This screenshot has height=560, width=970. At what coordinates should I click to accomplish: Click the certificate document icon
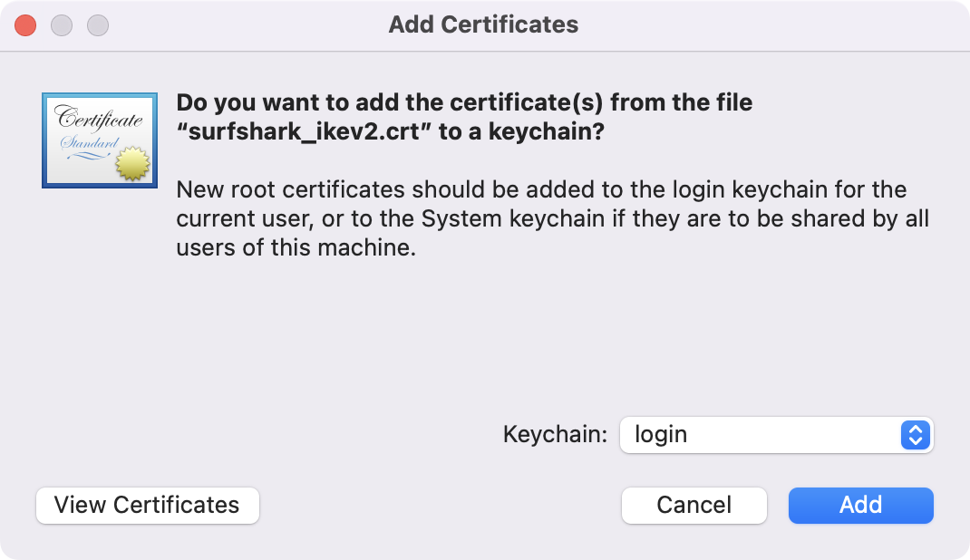100,140
